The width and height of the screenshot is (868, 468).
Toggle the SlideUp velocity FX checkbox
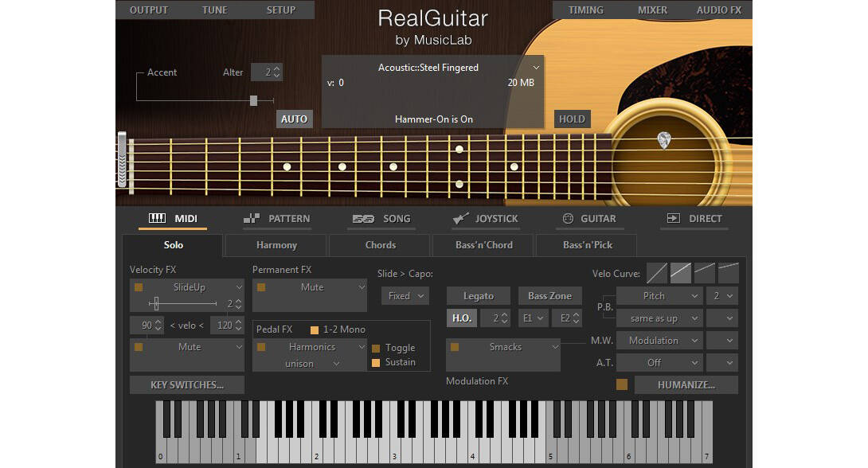(x=139, y=287)
